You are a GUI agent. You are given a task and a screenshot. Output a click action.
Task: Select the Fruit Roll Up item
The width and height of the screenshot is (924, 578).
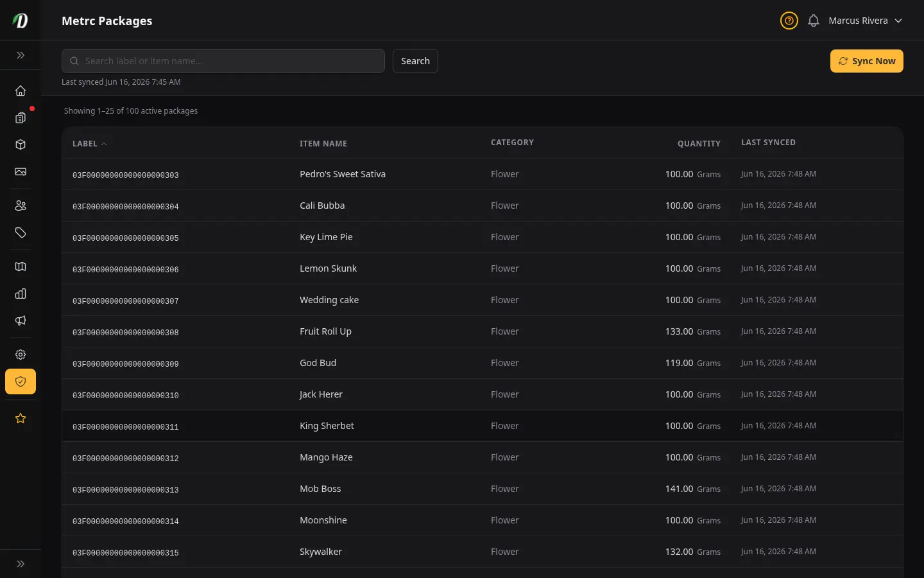(325, 331)
